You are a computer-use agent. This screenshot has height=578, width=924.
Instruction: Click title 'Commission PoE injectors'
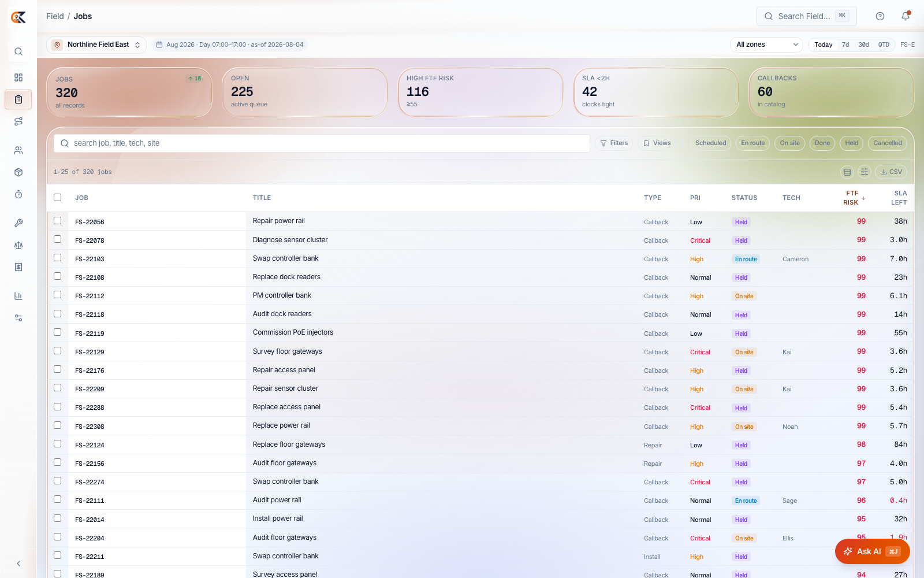pos(293,332)
